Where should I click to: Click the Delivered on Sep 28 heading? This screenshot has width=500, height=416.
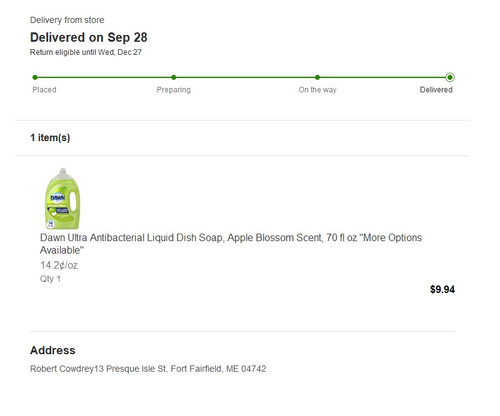point(89,37)
